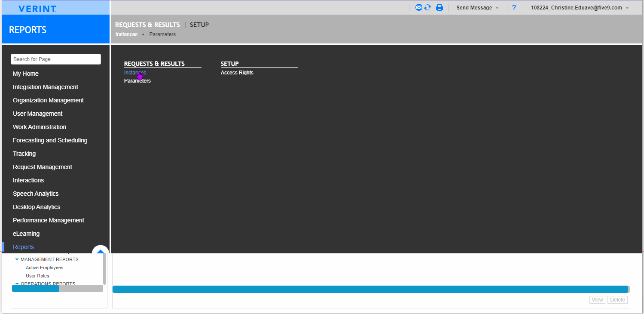Click the blue refresh arrows icon
This screenshot has width=644, height=314.
[x=427, y=7]
